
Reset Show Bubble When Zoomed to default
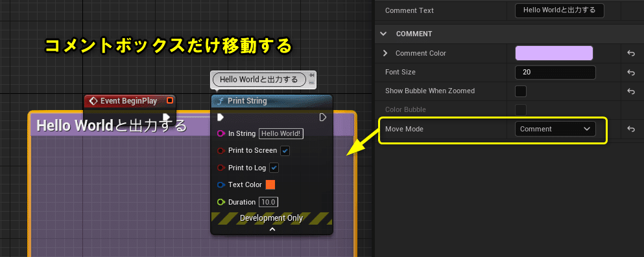(x=631, y=91)
